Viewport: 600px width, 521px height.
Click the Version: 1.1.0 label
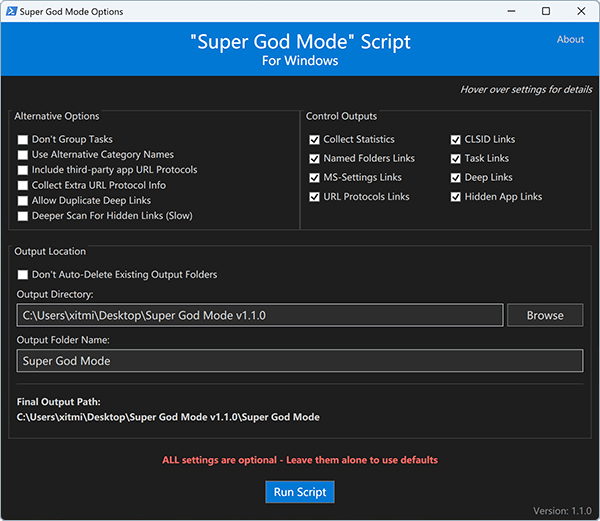(x=562, y=511)
